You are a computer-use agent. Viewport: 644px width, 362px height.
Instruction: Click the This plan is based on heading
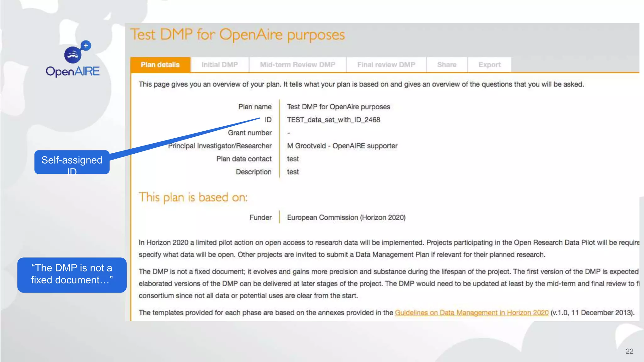(x=193, y=198)
